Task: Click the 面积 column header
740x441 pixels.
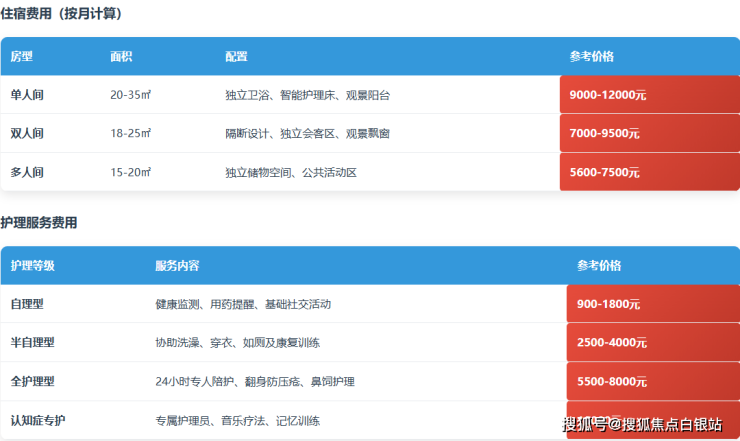Action: (121, 57)
